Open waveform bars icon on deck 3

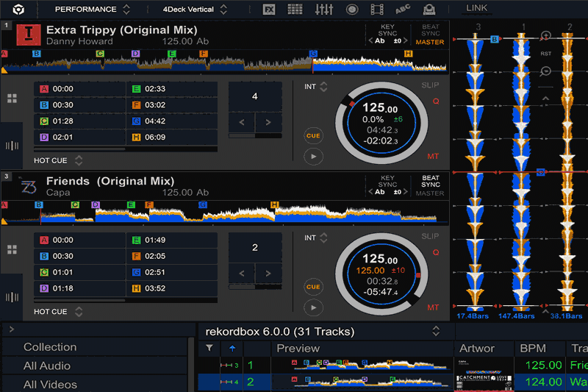[12, 297]
